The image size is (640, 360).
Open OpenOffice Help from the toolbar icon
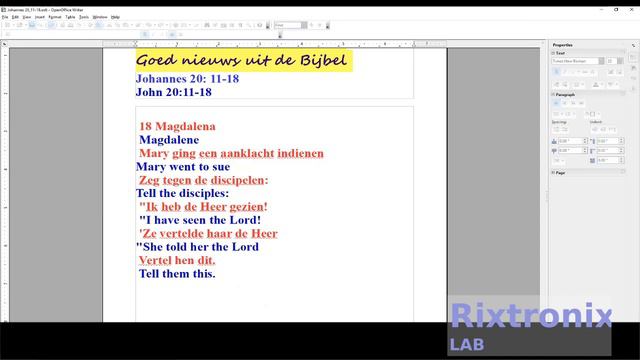click(259, 25)
